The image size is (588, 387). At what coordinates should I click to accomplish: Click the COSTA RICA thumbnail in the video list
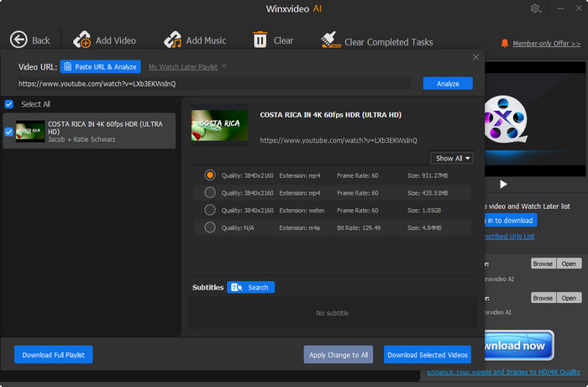point(30,131)
